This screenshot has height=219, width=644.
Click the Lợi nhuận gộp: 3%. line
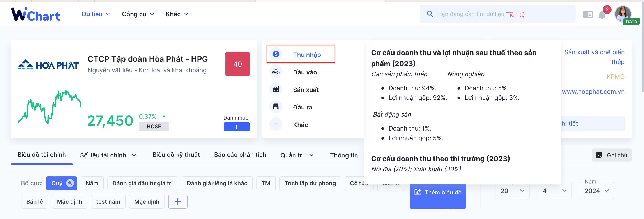coord(492,98)
